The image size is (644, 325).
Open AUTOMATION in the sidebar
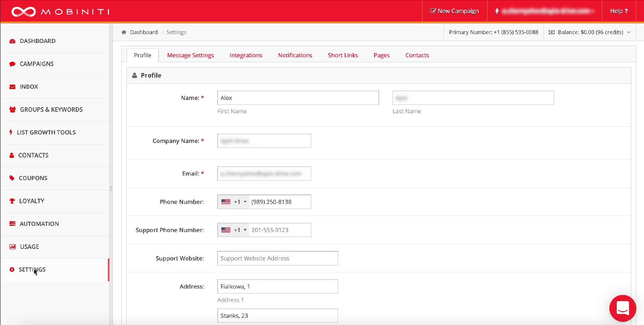(x=55, y=224)
